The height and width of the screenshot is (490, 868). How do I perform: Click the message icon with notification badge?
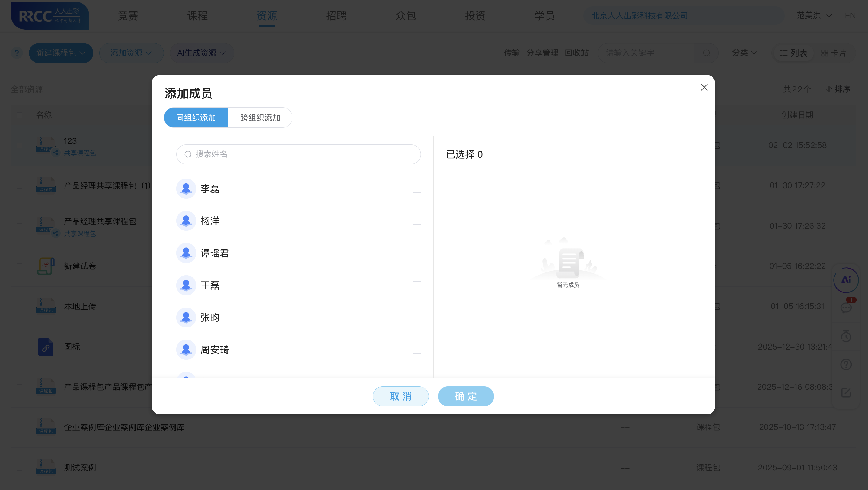point(846,308)
